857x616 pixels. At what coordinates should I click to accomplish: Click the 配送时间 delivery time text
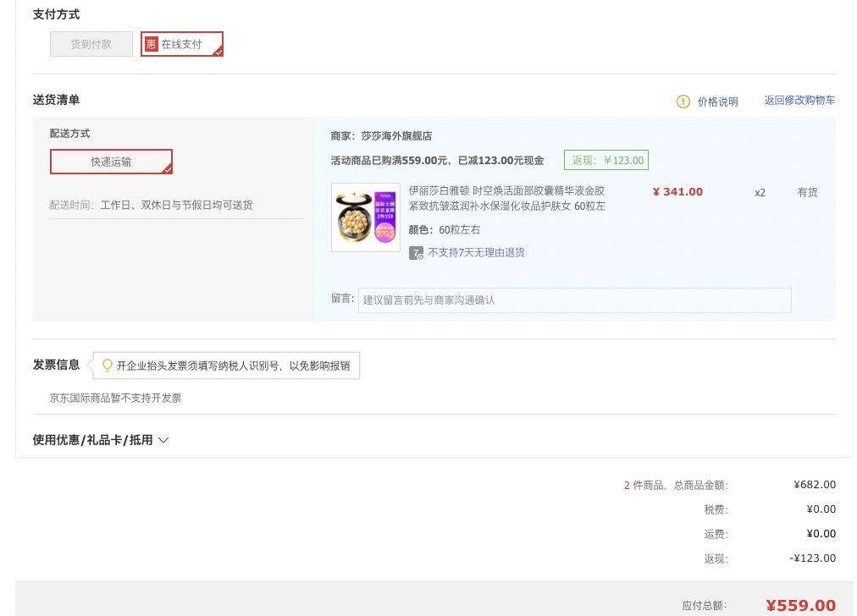click(151, 206)
